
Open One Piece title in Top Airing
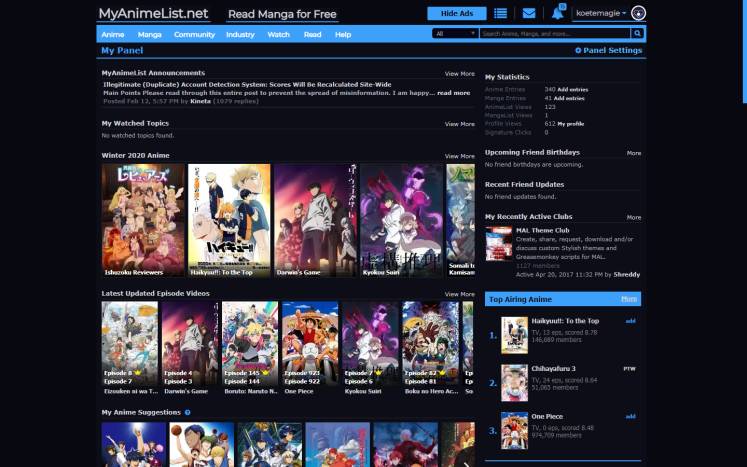[x=547, y=416]
